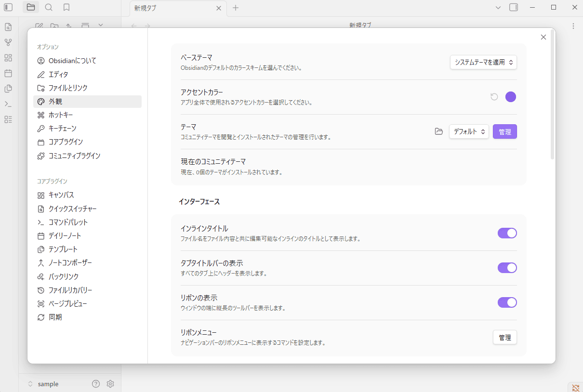The width and height of the screenshot is (583, 392).
Task: Click the purple accent color swatch
Action: point(511,96)
